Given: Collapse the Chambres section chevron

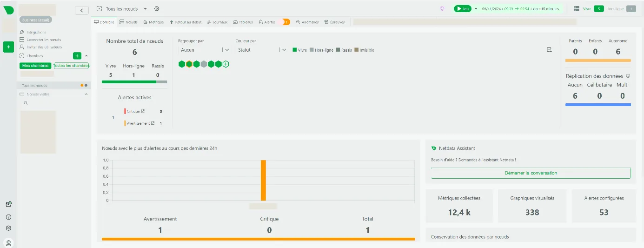Looking at the screenshot, I should [x=86, y=56].
